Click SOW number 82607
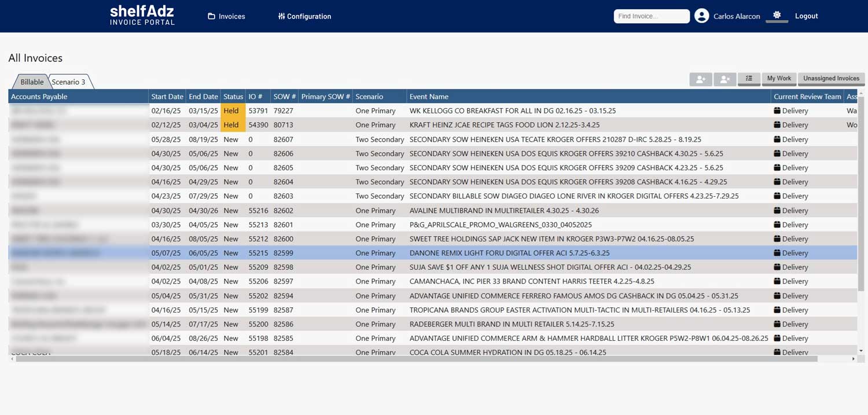Viewport: 868px width, 415px height. pyautogui.click(x=284, y=139)
